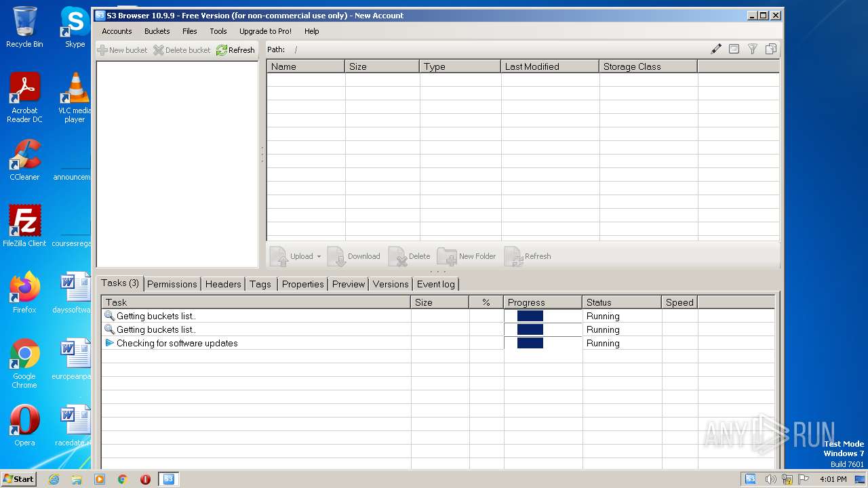The height and width of the screenshot is (488, 868).
Task: Click the copy path icon
Action: 771,49
